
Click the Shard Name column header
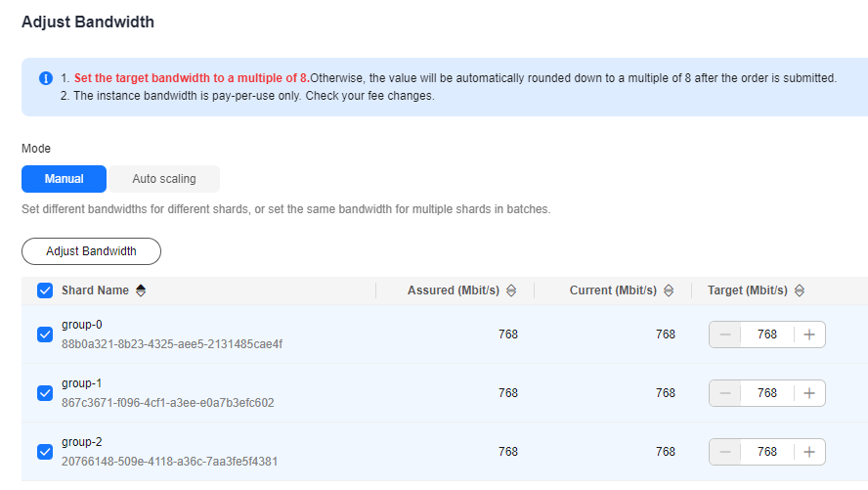tap(95, 290)
